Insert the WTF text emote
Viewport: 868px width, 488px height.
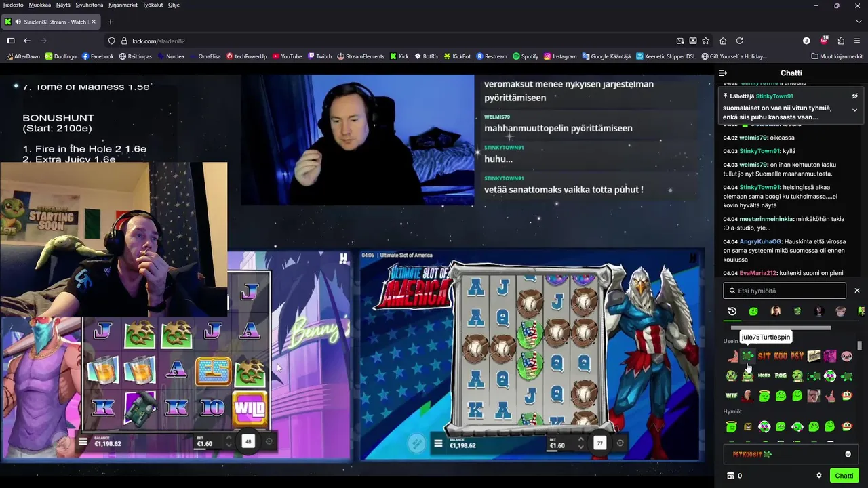click(x=731, y=395)
